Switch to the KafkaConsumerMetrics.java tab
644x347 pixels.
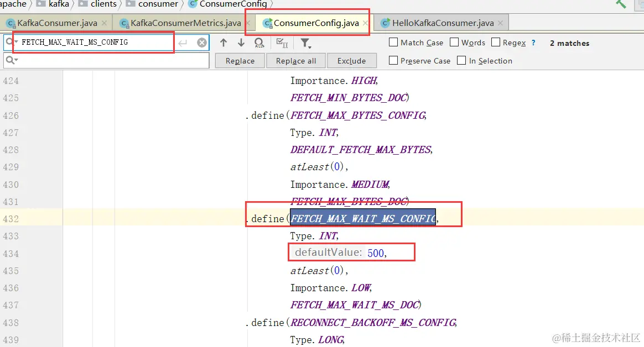click(x=186, y=23)
